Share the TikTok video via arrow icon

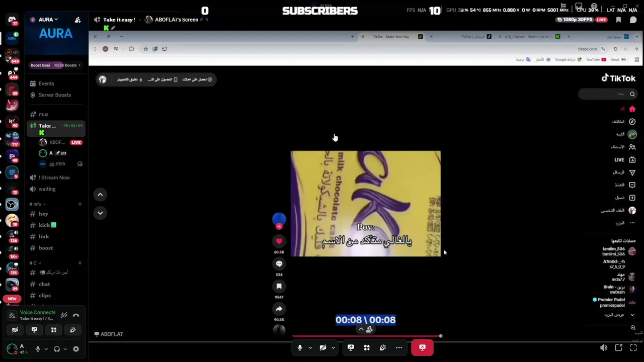279,309
